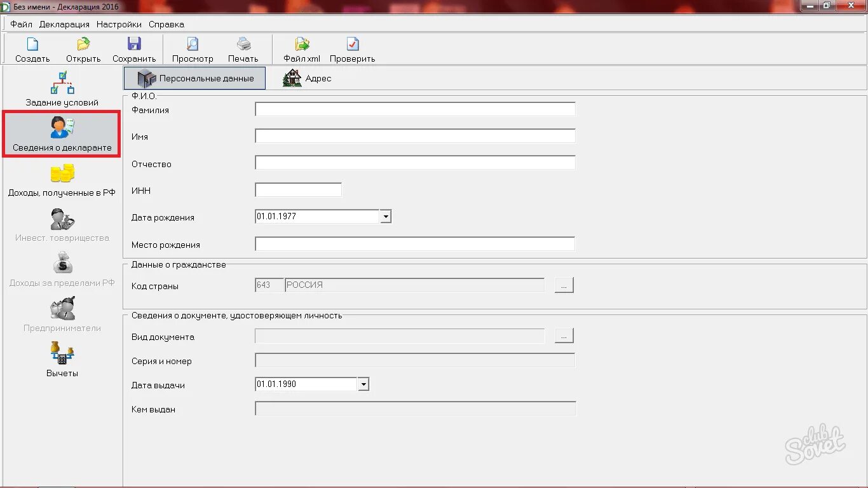The height and width of the screenshot is (488, 868).
Task: Select Сведения о декларанте section
Action: pos(62,134)
